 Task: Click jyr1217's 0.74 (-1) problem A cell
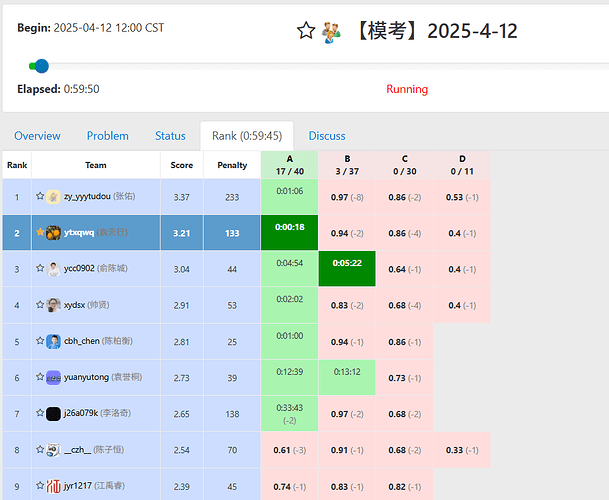(x=290, y=484)
